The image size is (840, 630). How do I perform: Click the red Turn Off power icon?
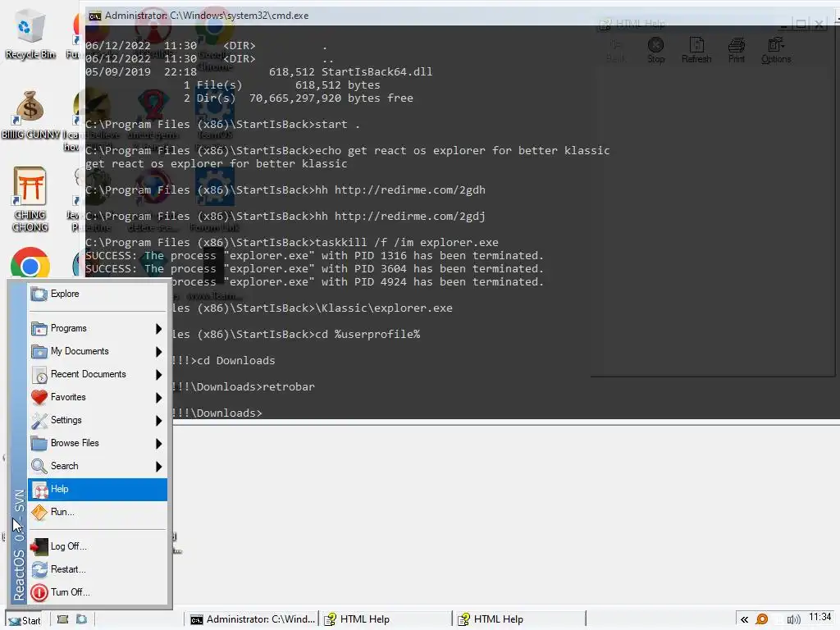39,592
